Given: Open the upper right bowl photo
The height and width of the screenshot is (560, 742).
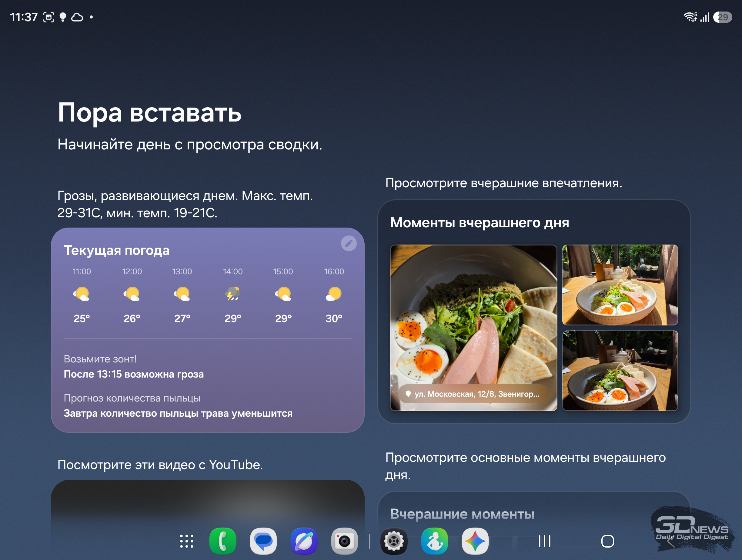Looking at the screenshot, I should [620, 285].
